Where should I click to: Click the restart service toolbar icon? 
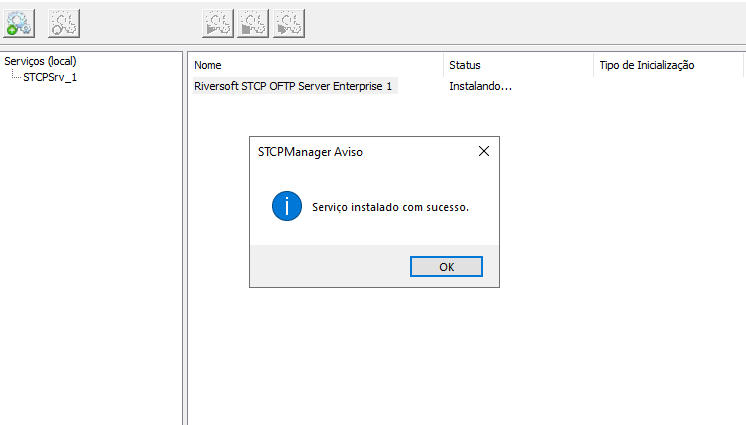(289, 23)
